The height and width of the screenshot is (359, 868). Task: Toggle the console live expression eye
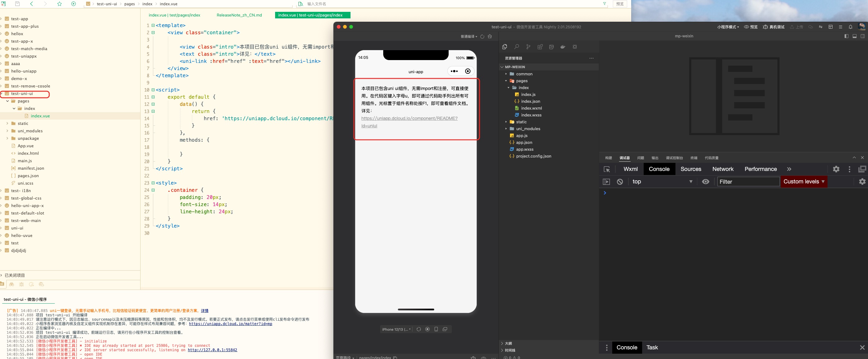click(705, 182)
